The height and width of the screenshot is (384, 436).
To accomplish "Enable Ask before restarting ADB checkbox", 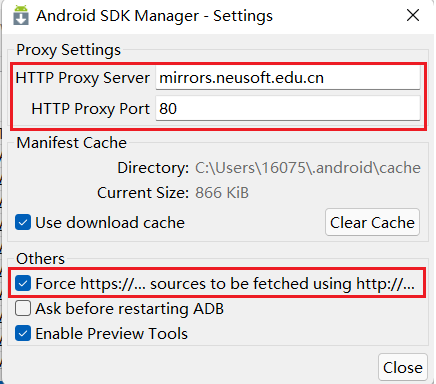I will [x=23, y=308].
